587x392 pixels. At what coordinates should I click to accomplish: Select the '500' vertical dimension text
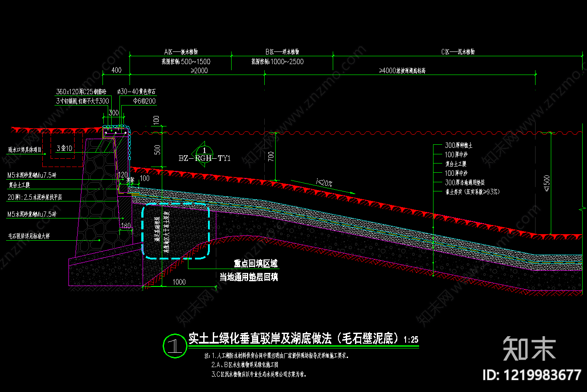pyautogui.click(x=158, y=150)
